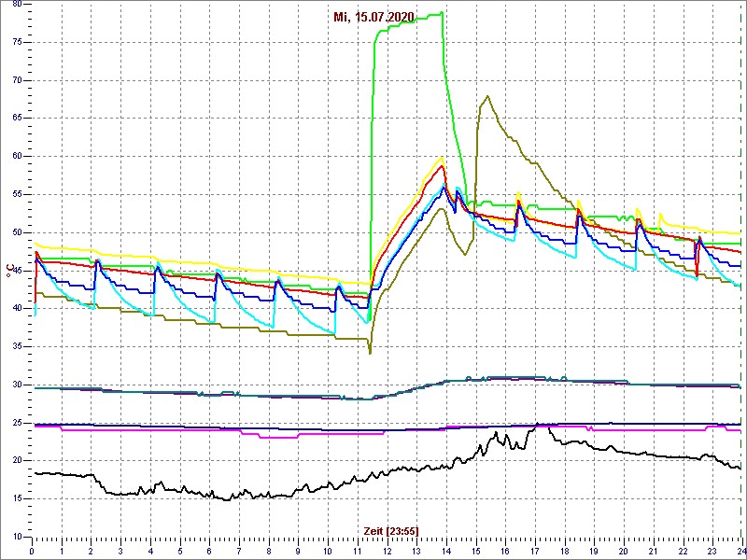Pick the hour 21 label on the time axis
This screenshot has width=747, height=560.
click(652, 552)
